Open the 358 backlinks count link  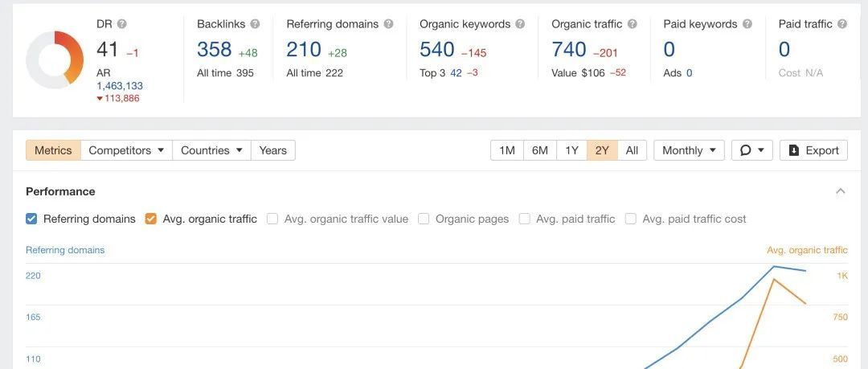tap(215, 50)
